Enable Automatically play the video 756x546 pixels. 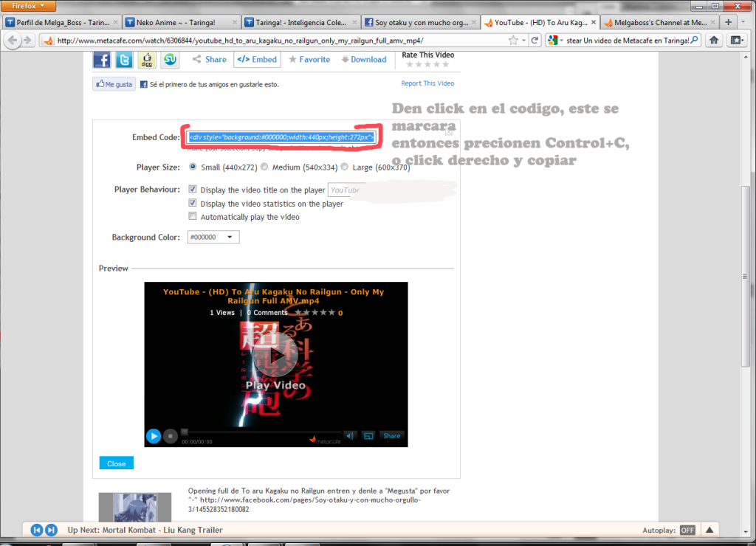(x=193, y=216)
